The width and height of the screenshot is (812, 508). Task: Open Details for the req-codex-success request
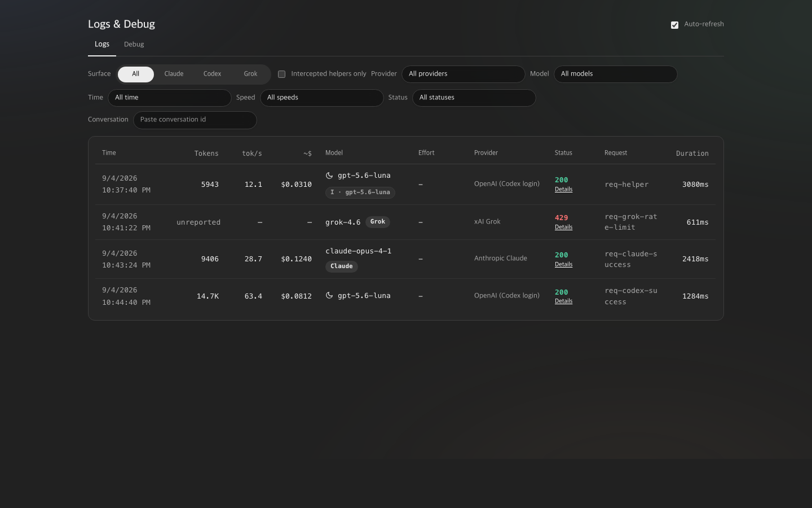563,301
